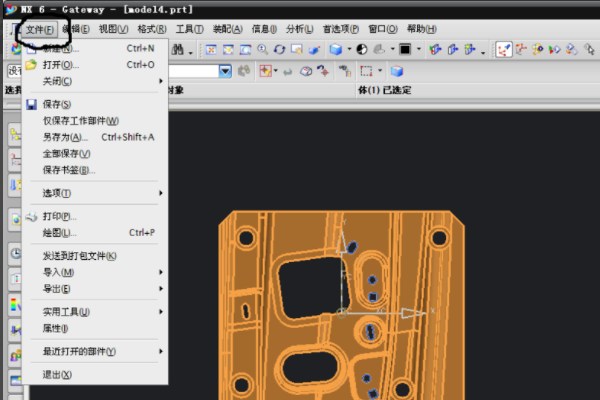Toggle the highlighted snap point toolbar button
The image size is (600, 400).
[x=503, y=48]
